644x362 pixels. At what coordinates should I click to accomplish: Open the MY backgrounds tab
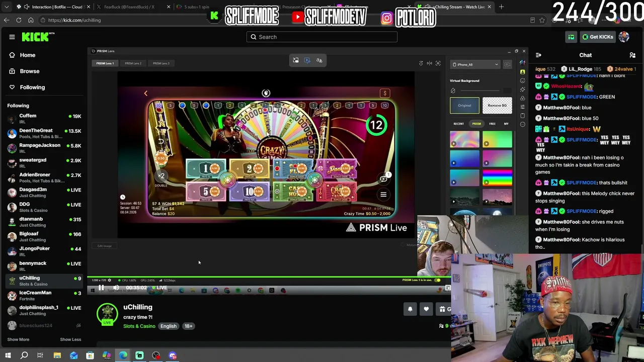(506, 124)
